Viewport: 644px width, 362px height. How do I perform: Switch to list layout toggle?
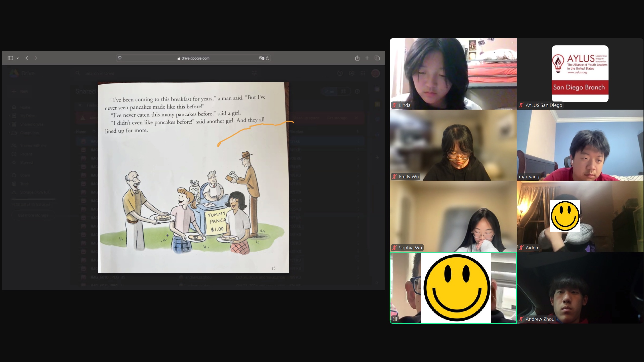[329, 92]
